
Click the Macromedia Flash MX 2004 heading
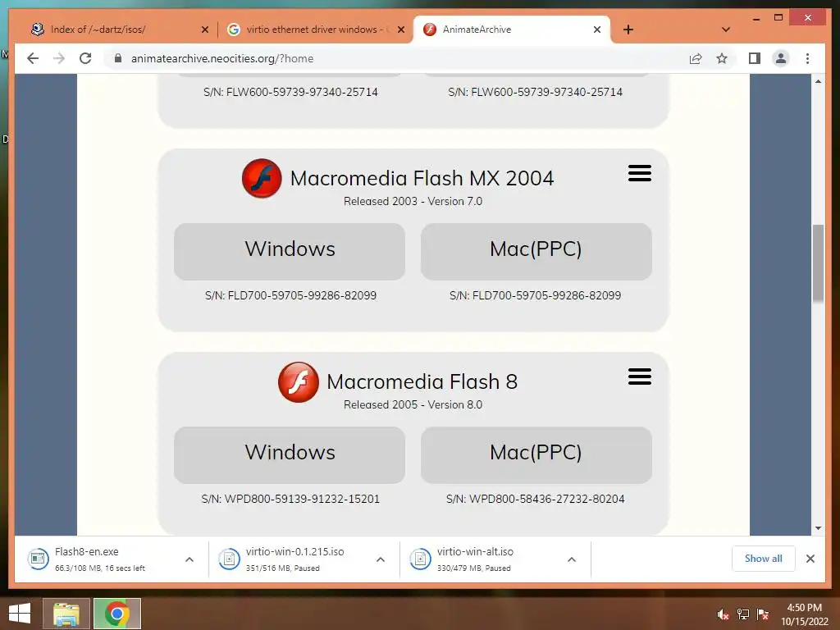[x=422, y=178]
